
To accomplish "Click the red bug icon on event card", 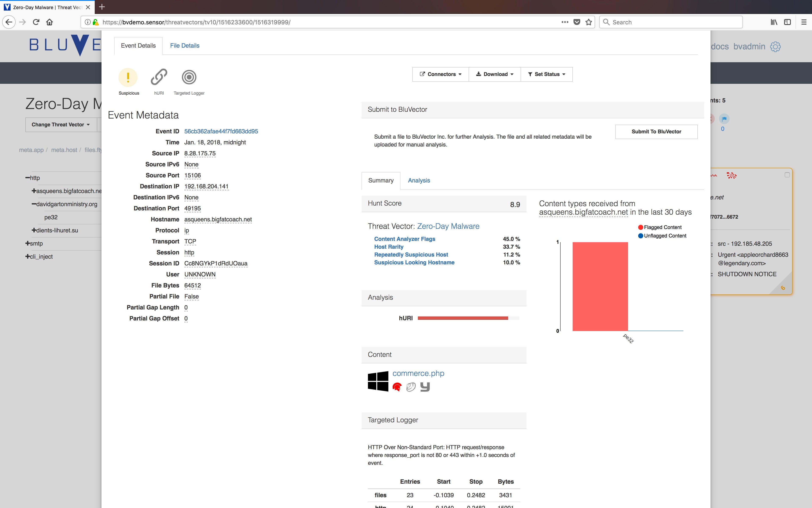I will (731, 175).
